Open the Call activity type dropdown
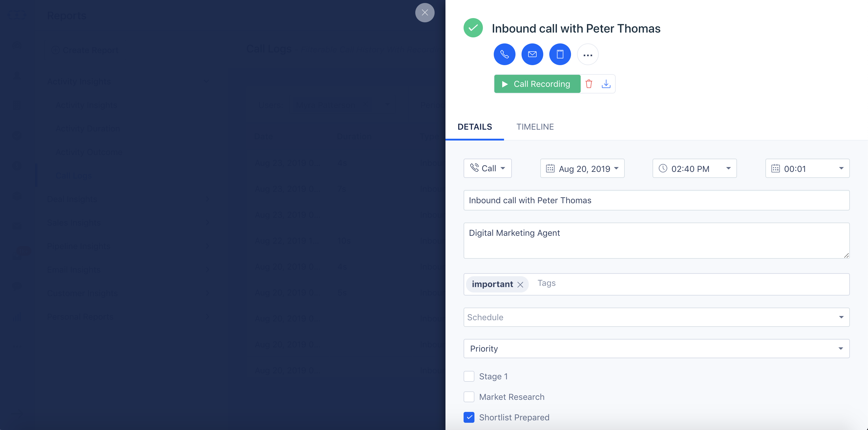Viewport: 868px width, 430px height. click(488, 168)
